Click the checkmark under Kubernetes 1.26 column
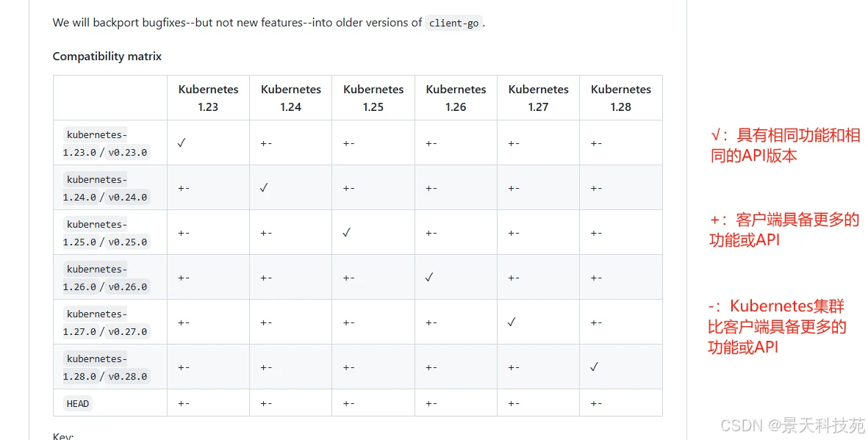Viewport: 868px width, 440px height. pos(429,277)
